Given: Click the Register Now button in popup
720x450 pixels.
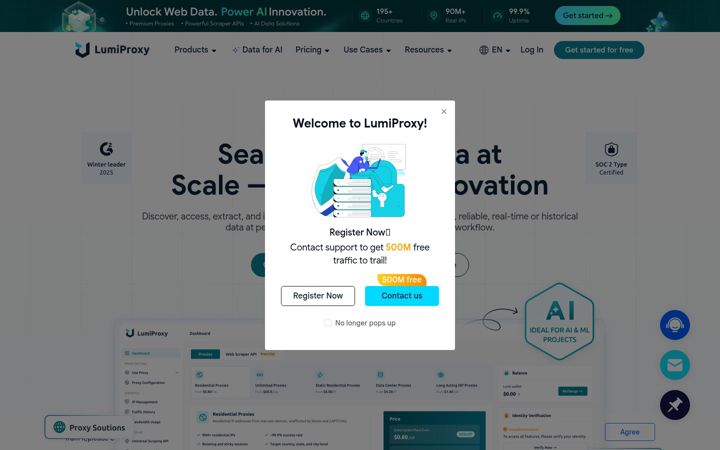Looking at the screenshot, I should [318, 296].
